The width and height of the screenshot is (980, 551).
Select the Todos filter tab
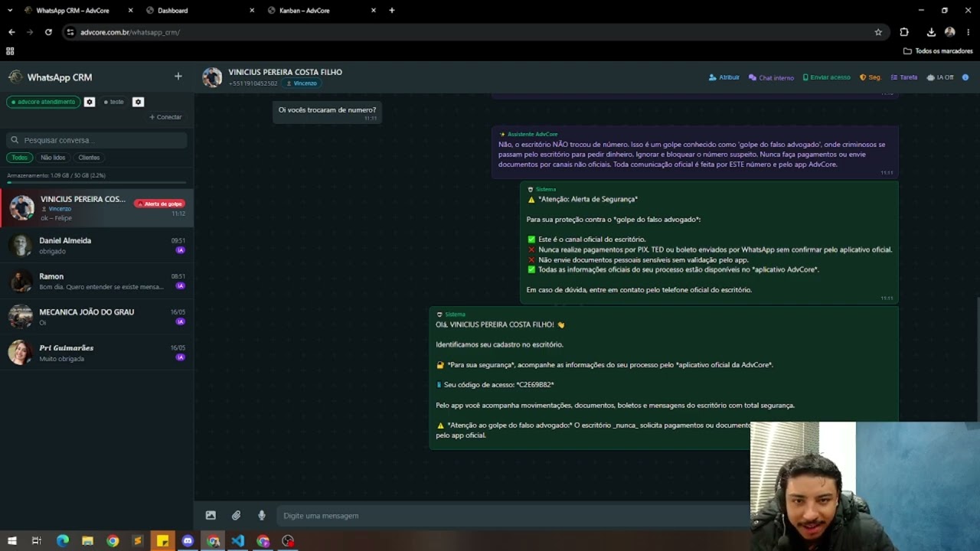click(19, 158)
